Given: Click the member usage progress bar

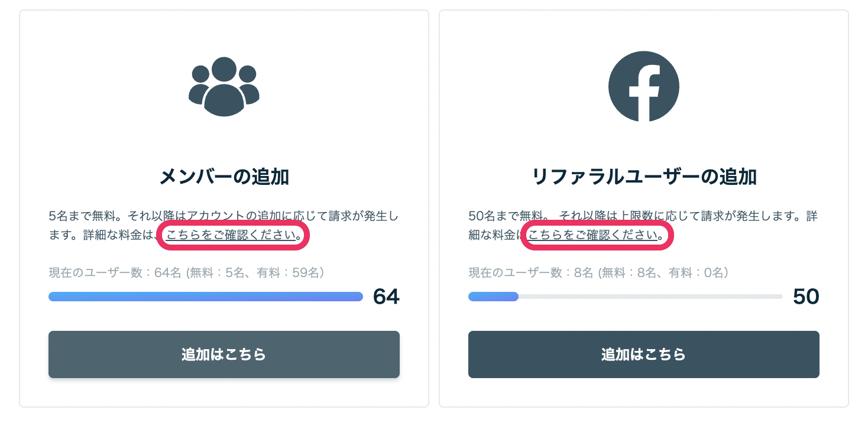Looking at the screenshot, I should pos(206,297).
